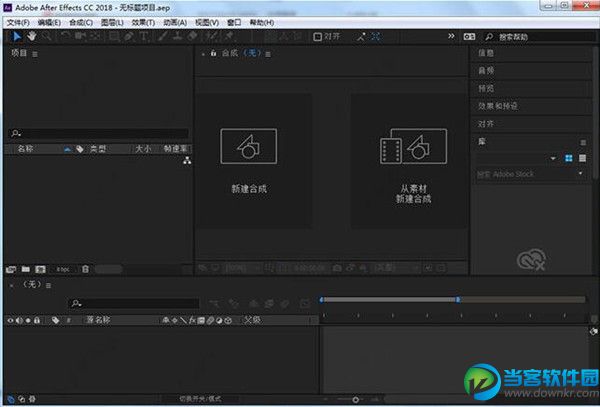600x407 pixels.
Task: Create a new project folder
Action: 26,269
